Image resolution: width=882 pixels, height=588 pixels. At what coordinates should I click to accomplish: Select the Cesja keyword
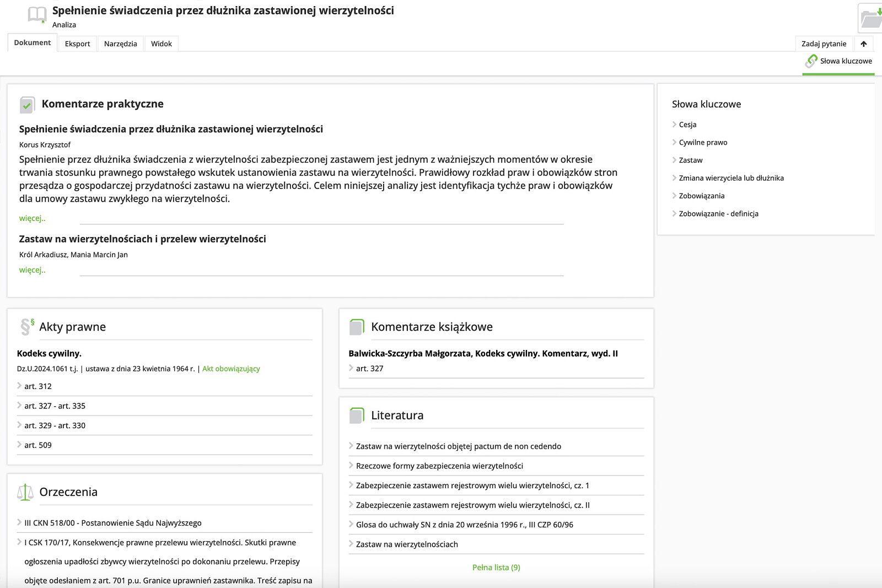(x=687, y=125)
